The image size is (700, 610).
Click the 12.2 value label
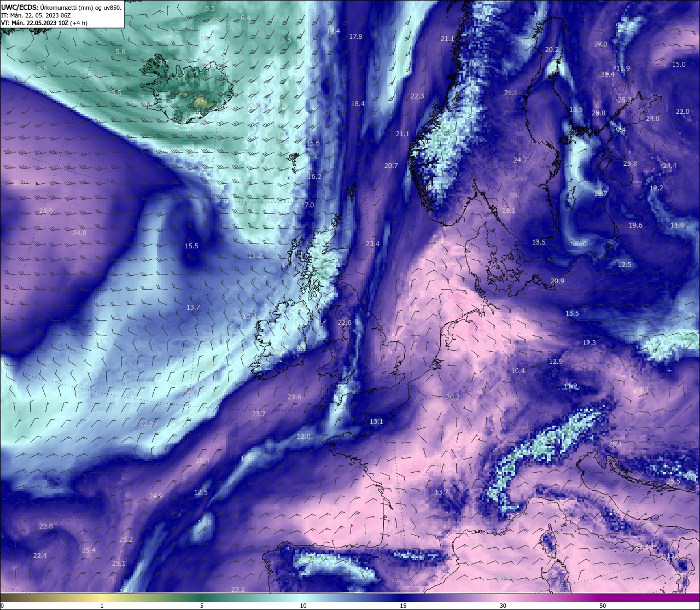coord(656,188)
